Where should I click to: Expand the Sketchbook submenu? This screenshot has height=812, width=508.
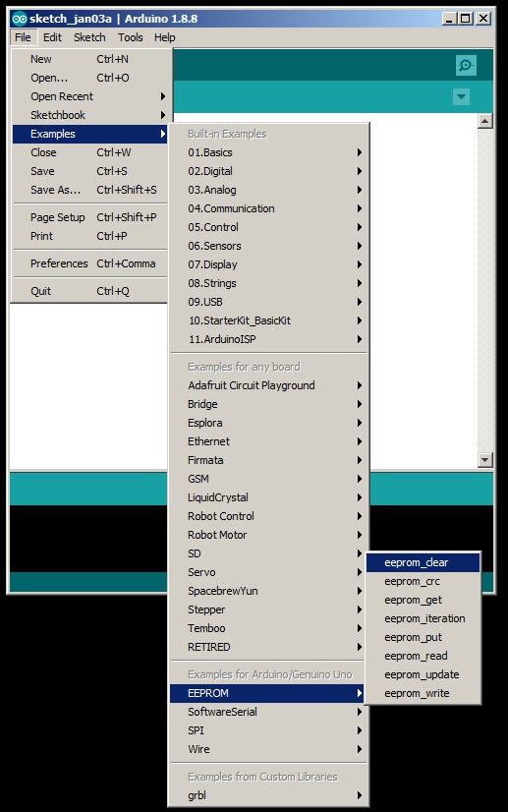(90, 115)
